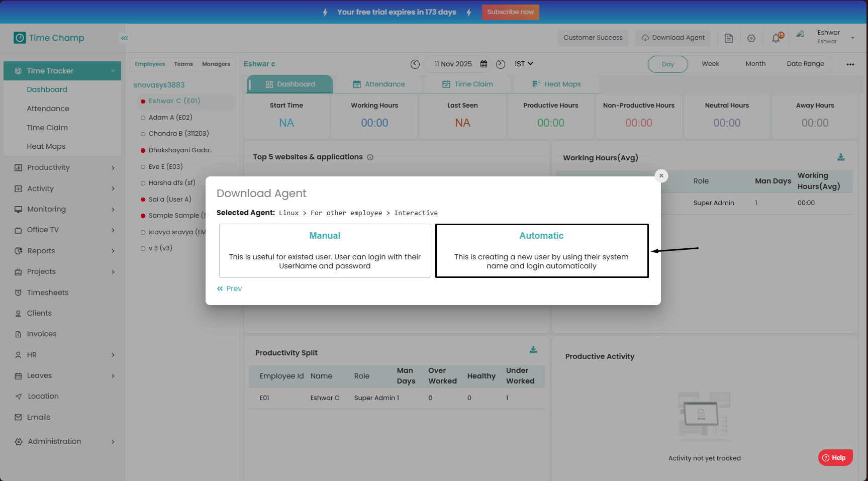
Task: Select the Teams tab
Action: click(183, 64)
